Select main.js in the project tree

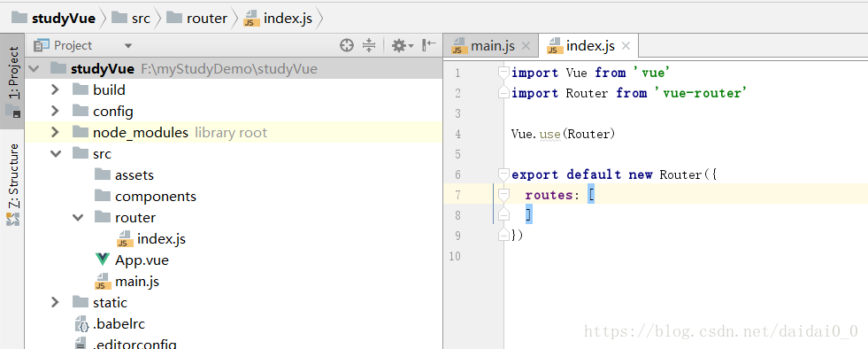tap(137, 282)
